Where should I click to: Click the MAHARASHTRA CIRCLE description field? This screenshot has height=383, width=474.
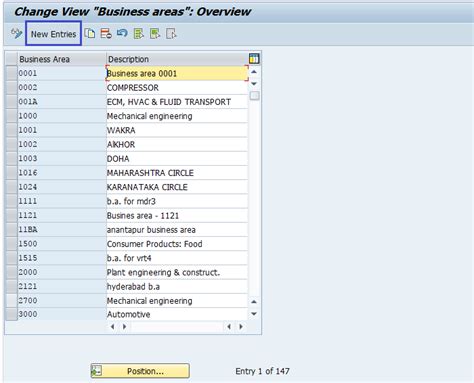tap(177, 173)
